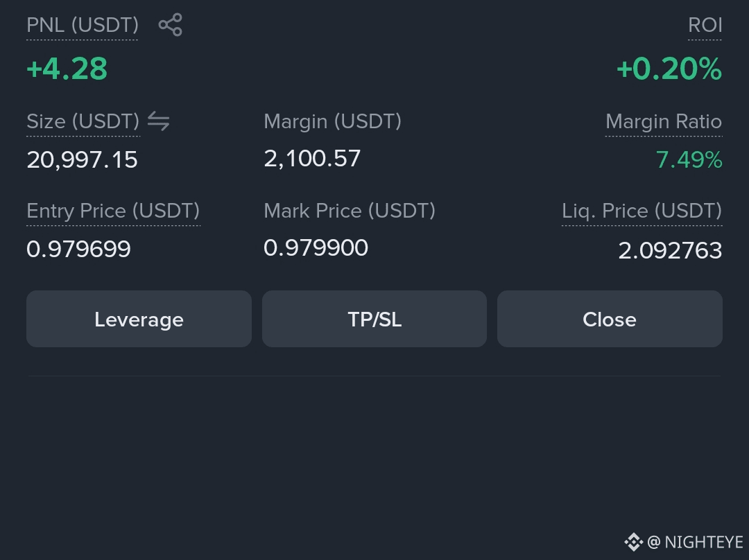Image resolution: width=749 pixels, height=560 pixels.
Task: Click the +0.20% ROI value
Action: pos(669,69)
